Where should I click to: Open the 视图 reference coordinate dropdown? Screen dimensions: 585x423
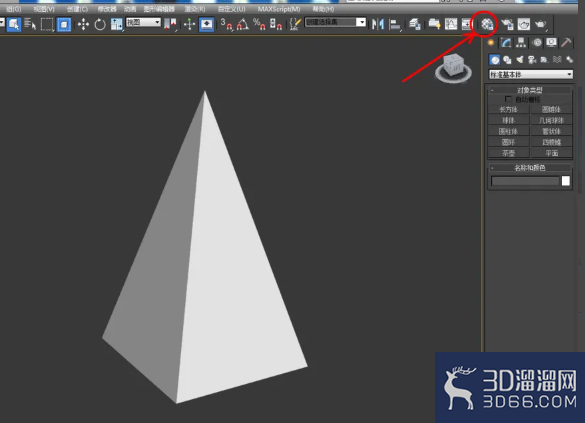pos(143,22)
